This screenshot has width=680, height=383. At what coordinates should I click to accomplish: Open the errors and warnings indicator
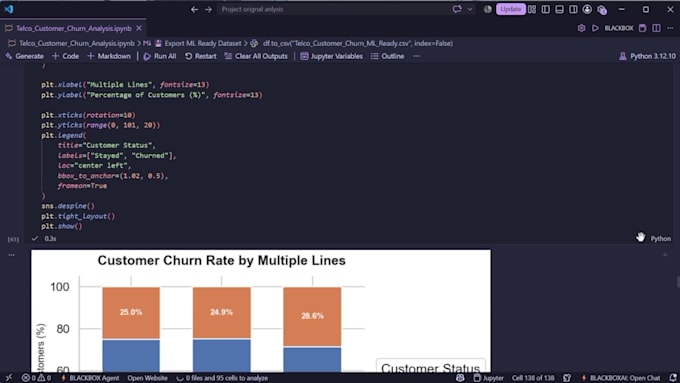(x=36, y=378)
